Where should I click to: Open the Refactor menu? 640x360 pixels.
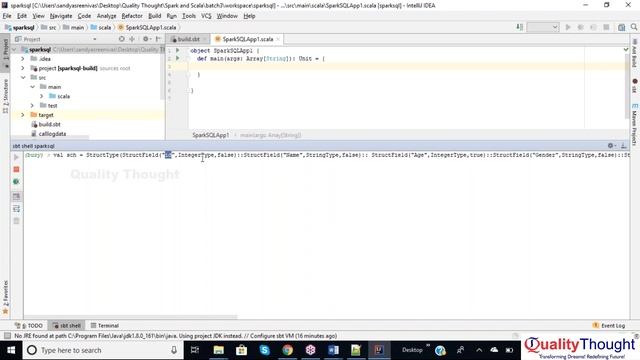[x=132, y=16]
